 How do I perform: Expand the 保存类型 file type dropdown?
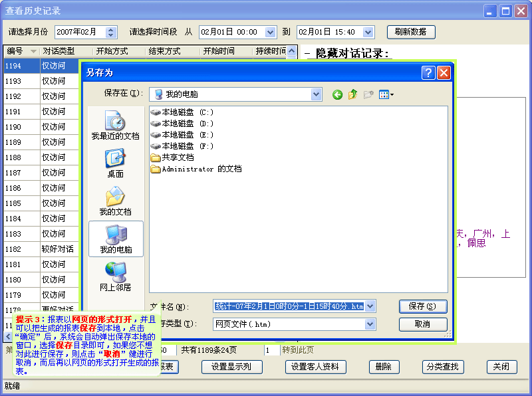370,324
